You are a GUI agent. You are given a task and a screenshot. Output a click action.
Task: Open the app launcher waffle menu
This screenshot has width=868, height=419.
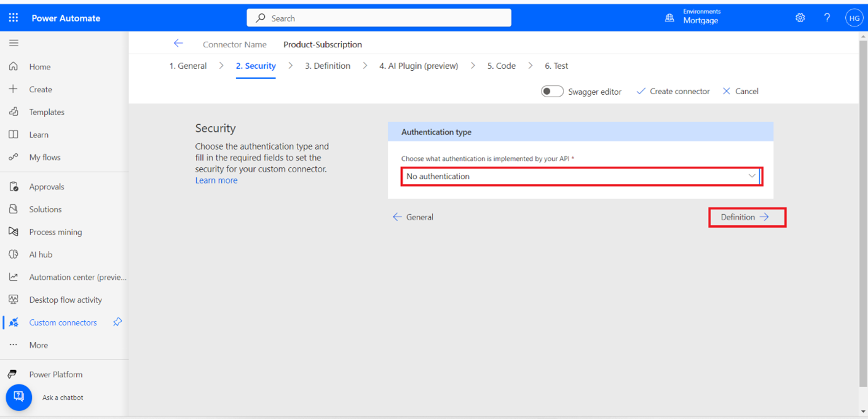point(13,17)
